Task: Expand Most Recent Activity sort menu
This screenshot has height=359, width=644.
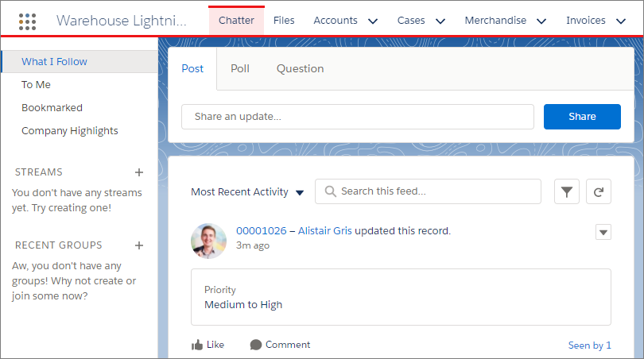Action: pyautogui.click(x=247, y=192)
